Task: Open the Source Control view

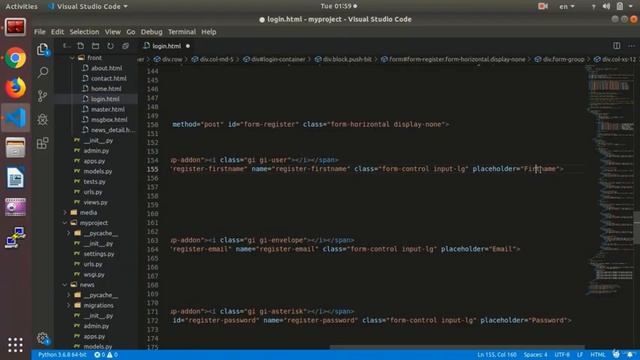Action: pos(42,96)
